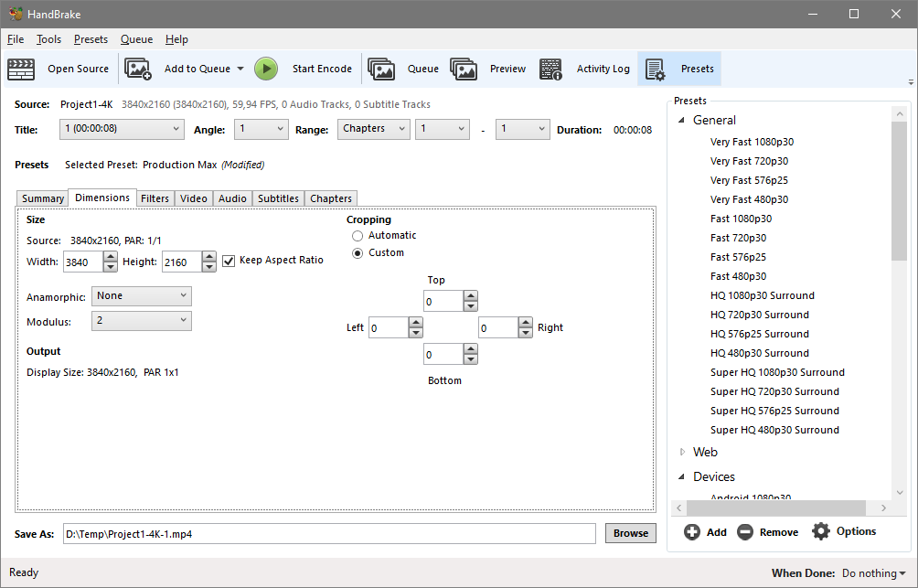Increase Width with the up arrow
This screenshot has width=918, height=588.
coord(110,257)
